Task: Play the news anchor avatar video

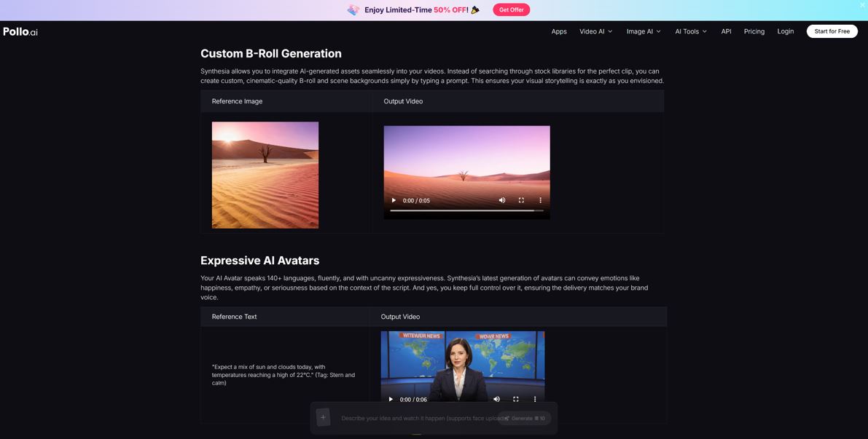Action: click(x=391, y=399)
